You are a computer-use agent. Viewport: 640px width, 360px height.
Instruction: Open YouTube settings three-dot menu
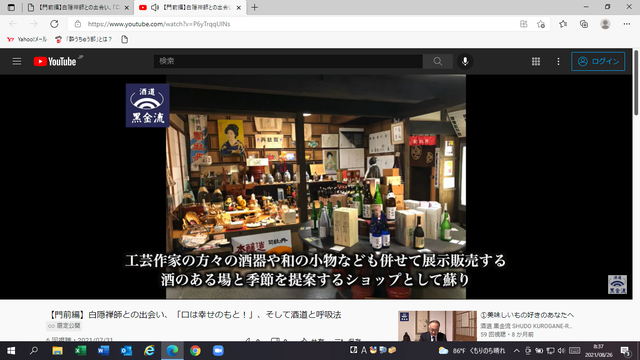point(558,61)
